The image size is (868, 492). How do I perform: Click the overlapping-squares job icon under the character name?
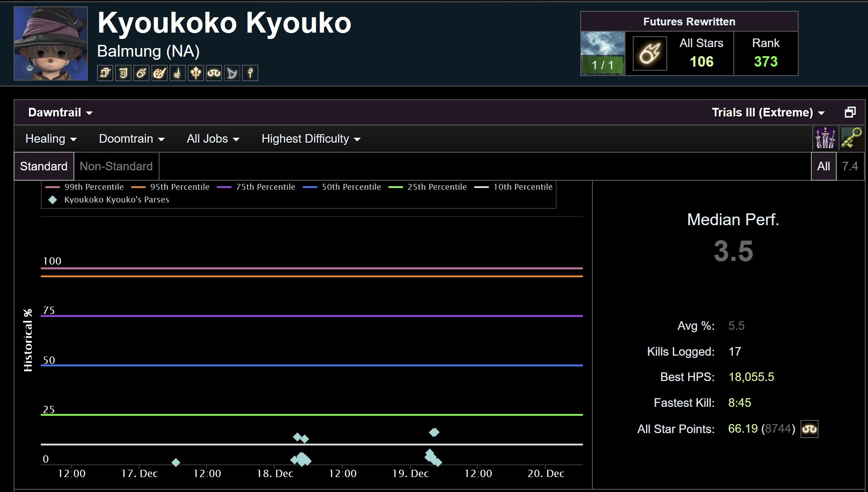(x=105, y=73)
